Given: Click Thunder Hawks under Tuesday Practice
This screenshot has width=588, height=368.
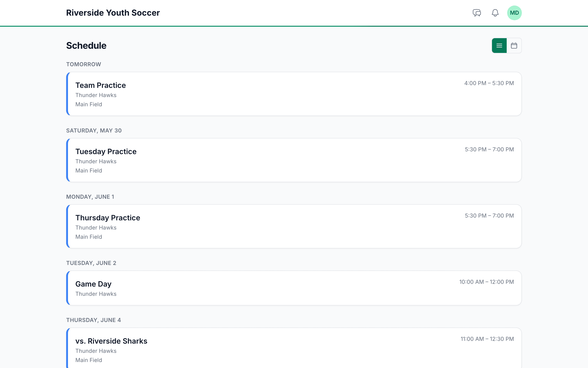Looking at the screenshot, I should click(96, 161).
